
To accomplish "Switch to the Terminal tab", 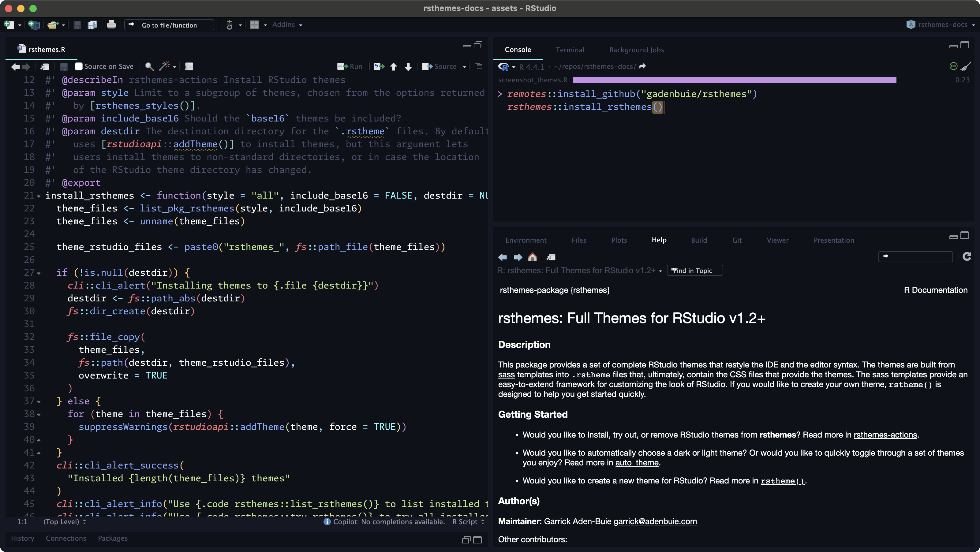I will 570,50.
